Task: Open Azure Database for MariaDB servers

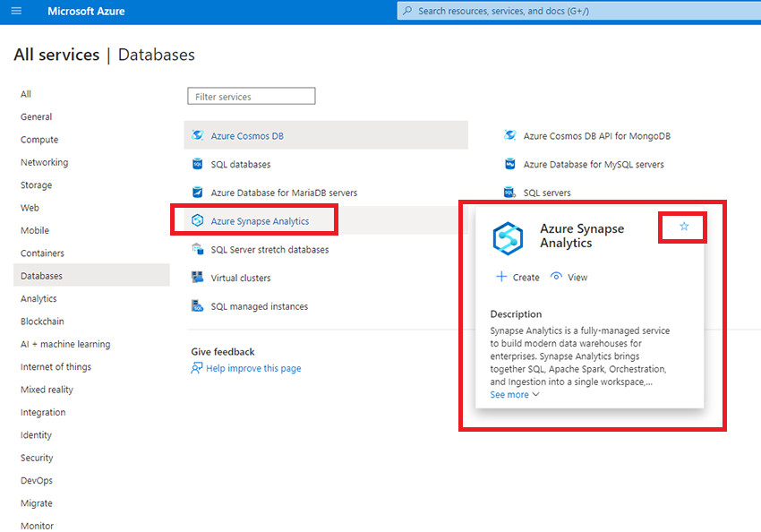Action: (284, 193)
